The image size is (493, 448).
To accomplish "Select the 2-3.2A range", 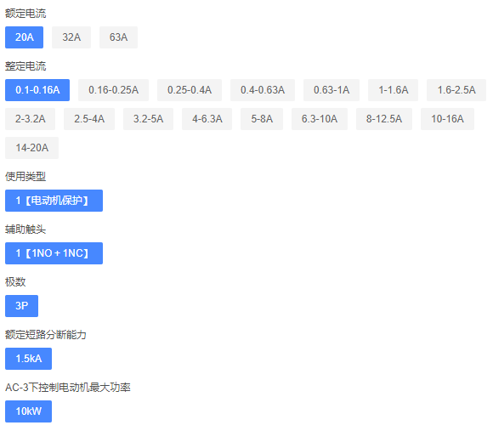I will tap(31, 119).
